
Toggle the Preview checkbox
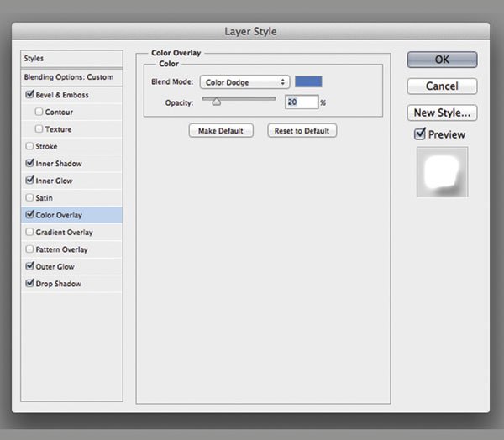(x=420, y=134)
